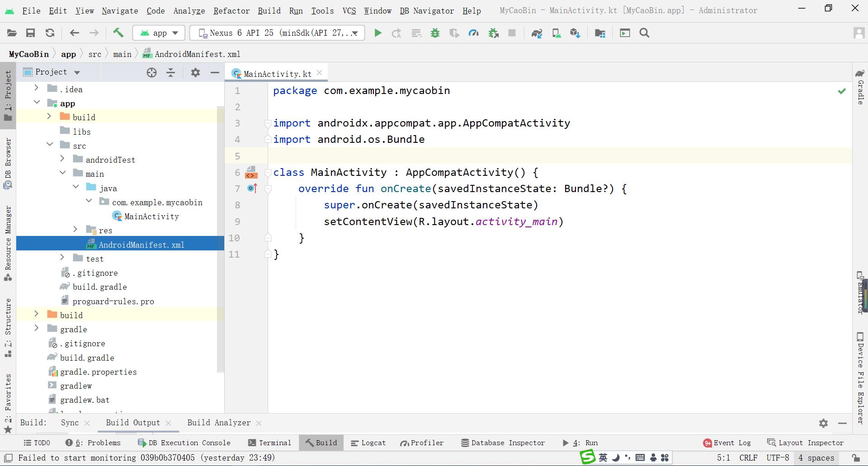
Task: Search everywhere with magnifier icon
Action: [x=645, y=33]
